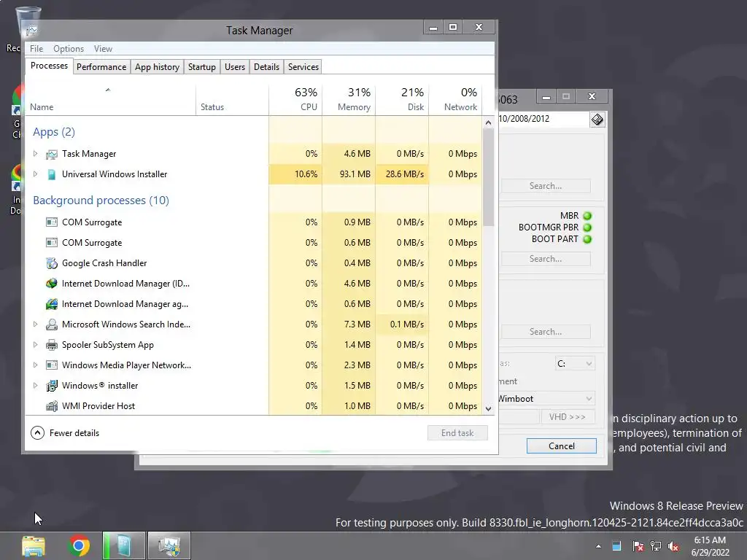The height and width of the screenshot is (560, 747).
Task: Click the 10/2008/2012 source field
Action: (543, 119)
